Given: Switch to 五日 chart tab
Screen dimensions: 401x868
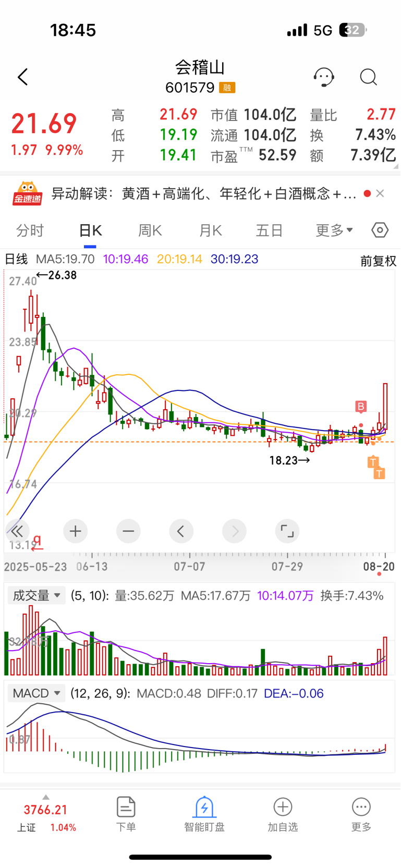Looking at the screenshot, I should 269,230.
